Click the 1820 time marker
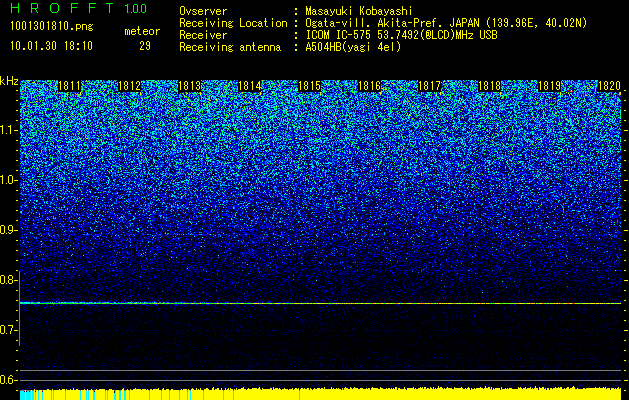 [609, 86]
